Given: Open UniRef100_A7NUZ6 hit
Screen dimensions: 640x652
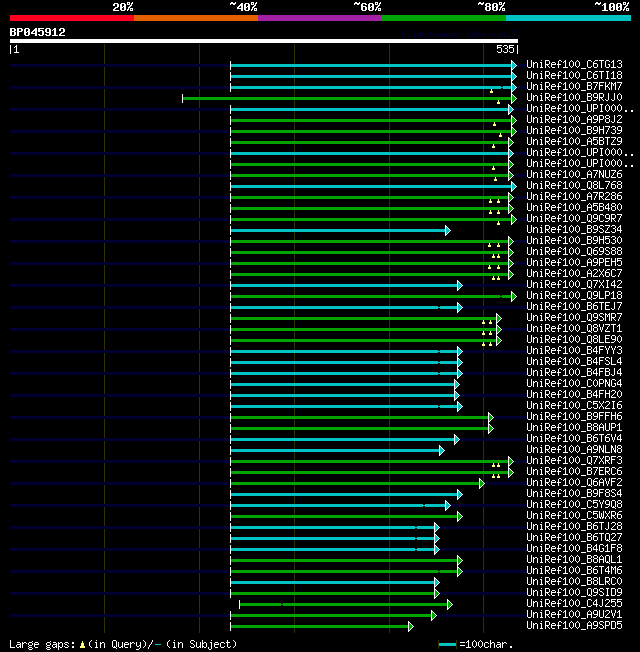Looking at the screenshot, I should (574, 174).
